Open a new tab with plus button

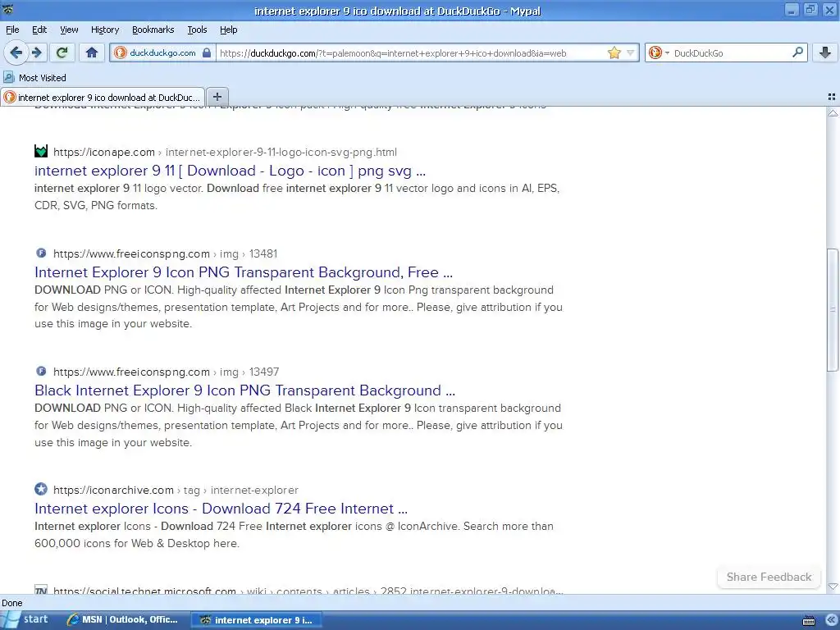coord(217,97)
